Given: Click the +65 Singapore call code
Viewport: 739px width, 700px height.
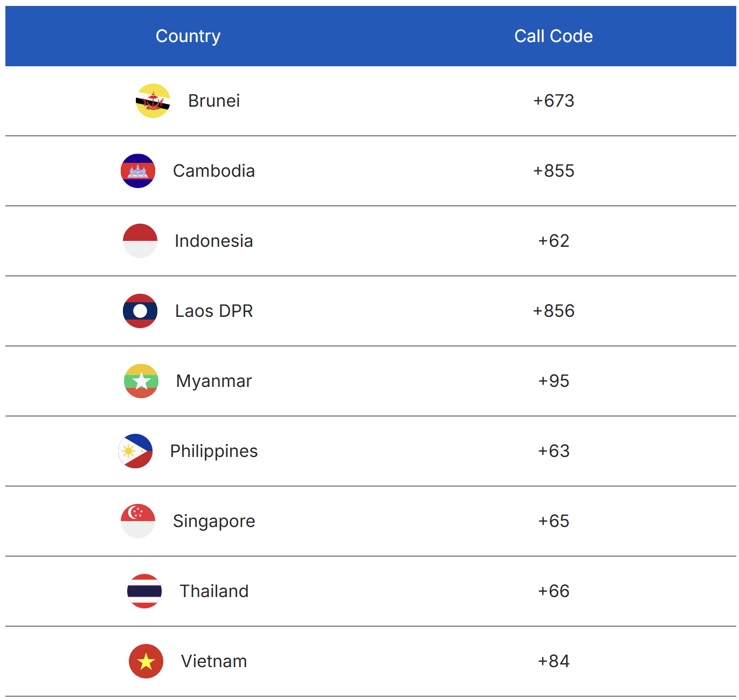Looking at the screenshot, I should [554, 521].
